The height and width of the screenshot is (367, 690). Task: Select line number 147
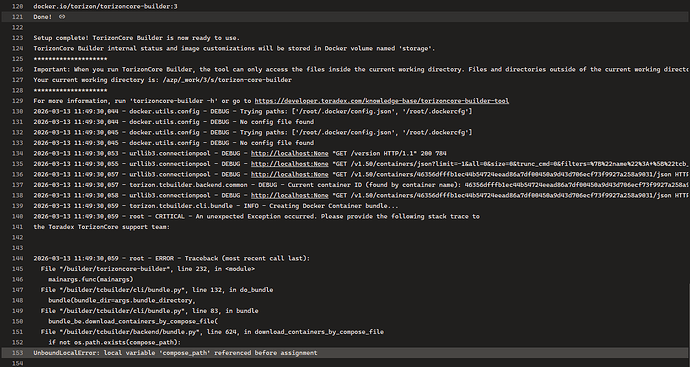18,290
